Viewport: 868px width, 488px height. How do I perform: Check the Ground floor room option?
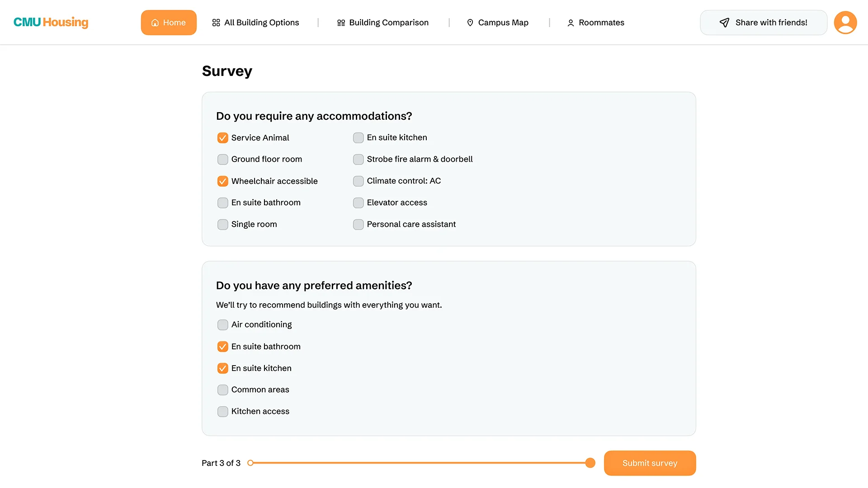pyautogui.click(x=222, y=160)
